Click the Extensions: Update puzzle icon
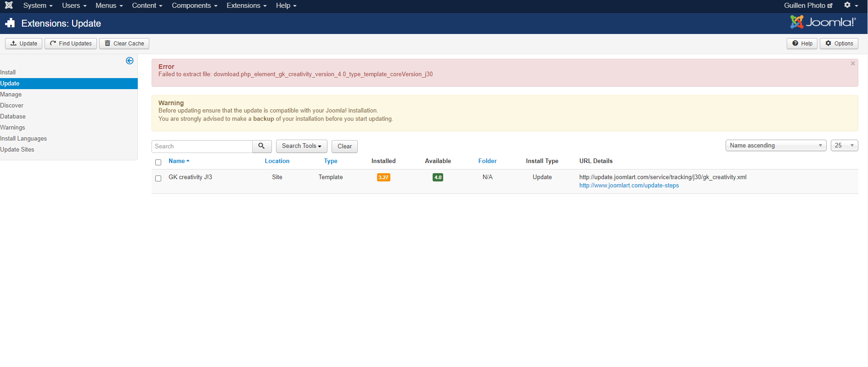The width and height of the screenshot is (868, 367). pos(10,23)
